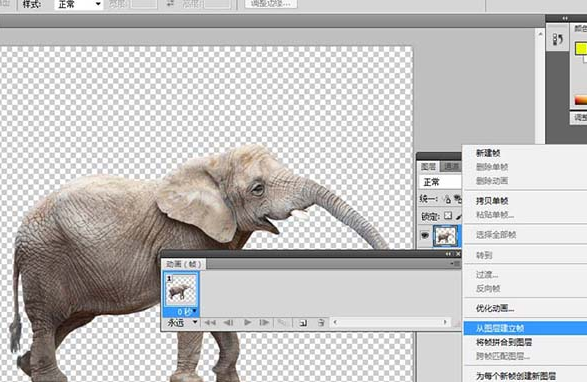Click animation timeline scrollbar right arrow
Screen dimensions: 587x382
pyautogui.click(x=445, y=322)
